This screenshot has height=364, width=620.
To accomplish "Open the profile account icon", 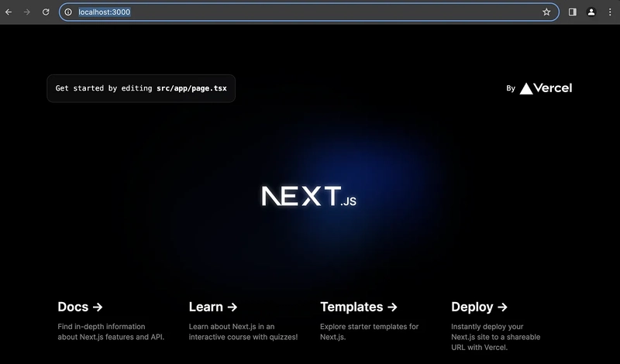I will pyautogui.click(x=591, y=12).
